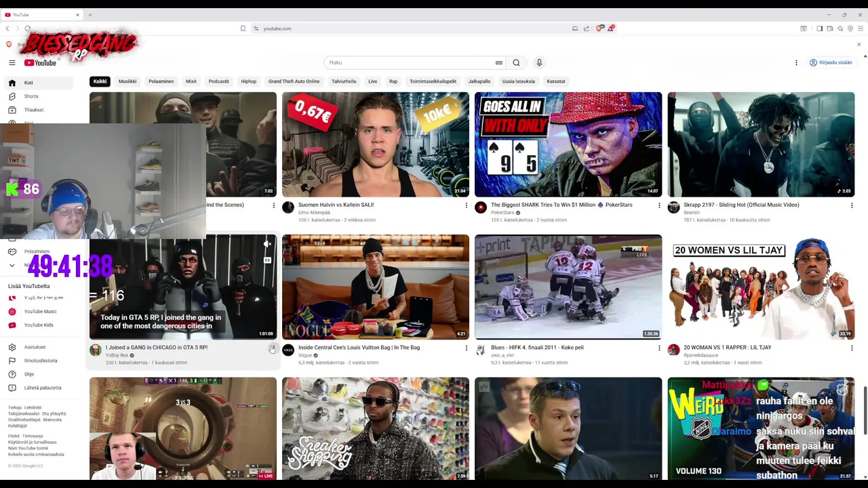Click the search magnifier button

pyautogui.click(x=516, y=62)
